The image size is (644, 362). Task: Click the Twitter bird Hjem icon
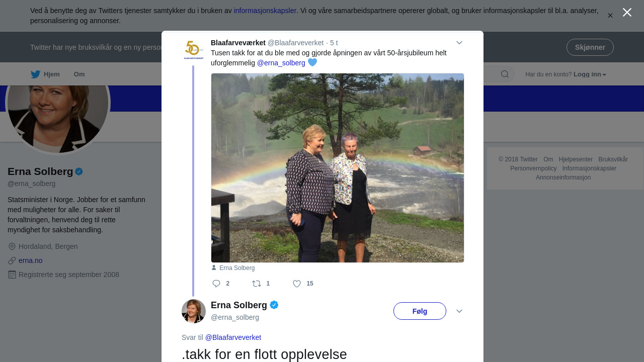click(35, 74)
